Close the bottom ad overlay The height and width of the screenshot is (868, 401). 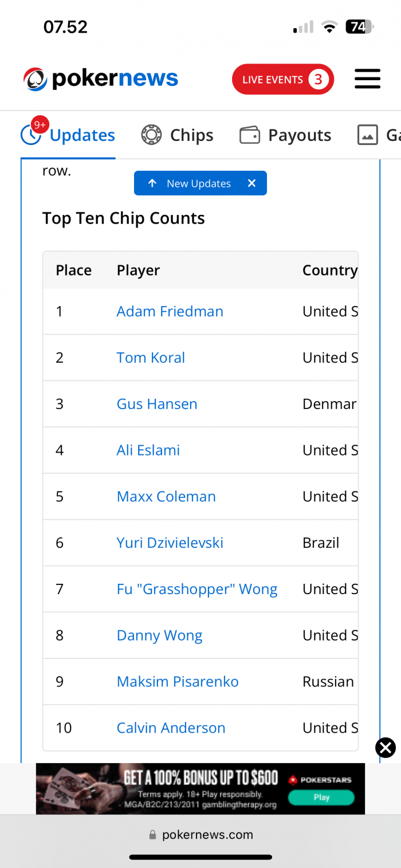click(386, 748)
